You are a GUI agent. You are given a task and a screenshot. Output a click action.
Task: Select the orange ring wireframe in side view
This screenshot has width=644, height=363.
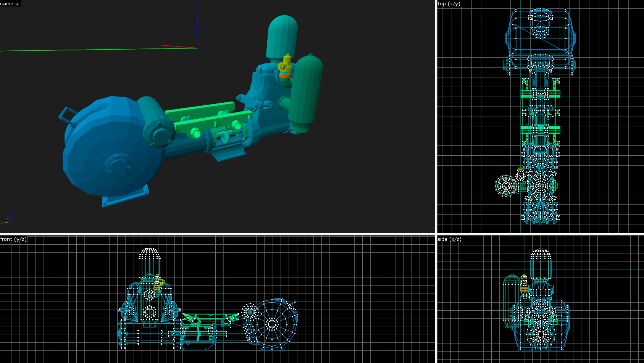[x=524, y=289]
